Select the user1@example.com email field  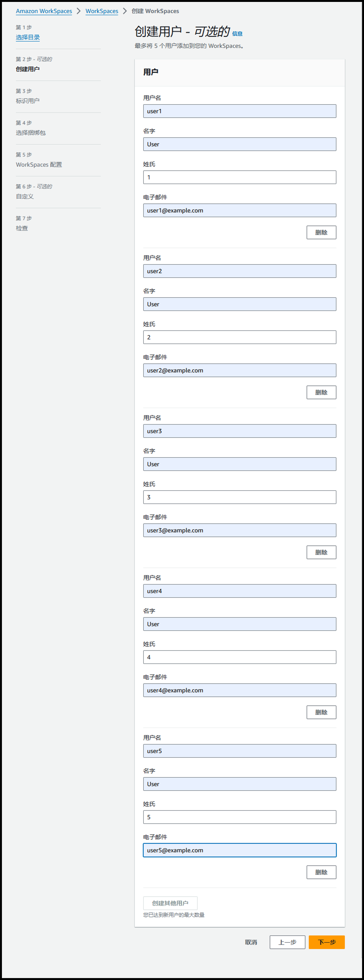(x=240, y=210)
